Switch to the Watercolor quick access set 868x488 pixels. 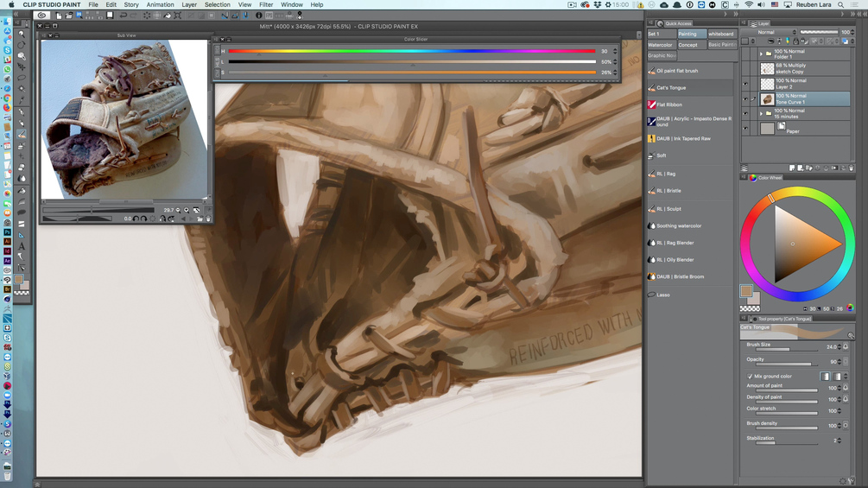pyautogui.click(x=660, y=45)
